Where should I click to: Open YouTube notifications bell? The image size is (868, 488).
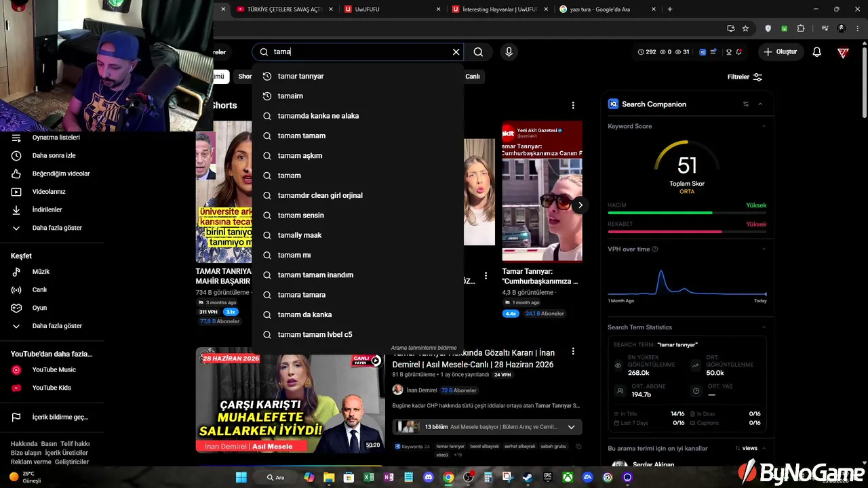[817, 52]
